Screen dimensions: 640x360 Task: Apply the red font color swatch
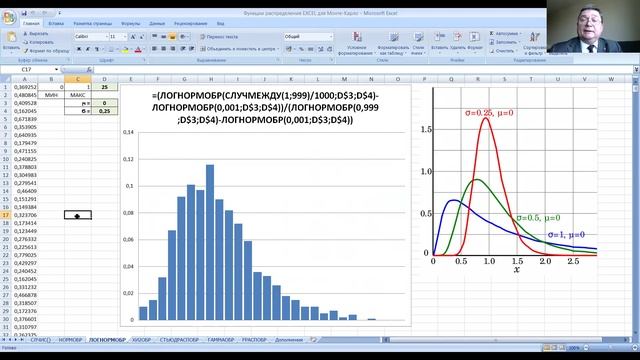coord(138,49)
